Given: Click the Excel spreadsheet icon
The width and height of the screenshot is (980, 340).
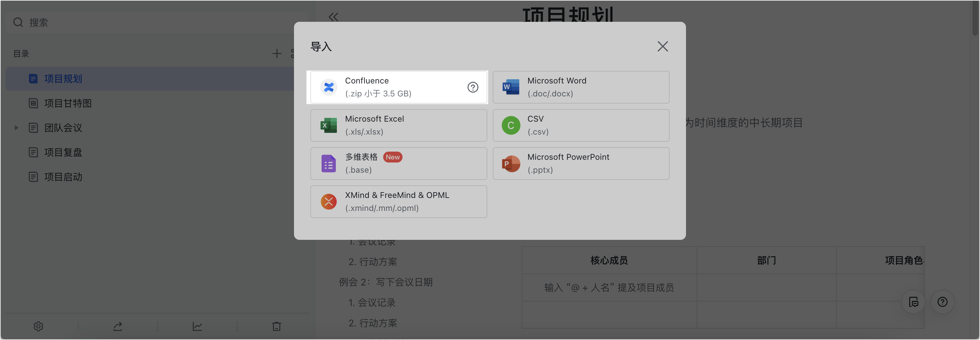Looking at the screenshot, I should point(328,125).
